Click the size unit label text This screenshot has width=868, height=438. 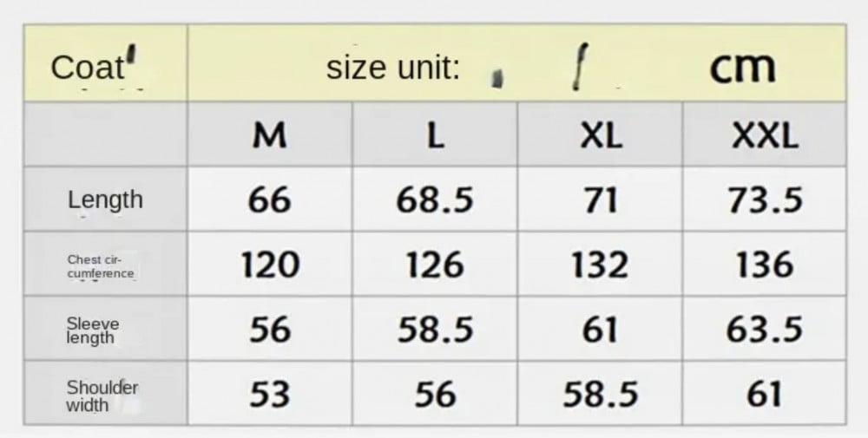click(x=393, y=69)
